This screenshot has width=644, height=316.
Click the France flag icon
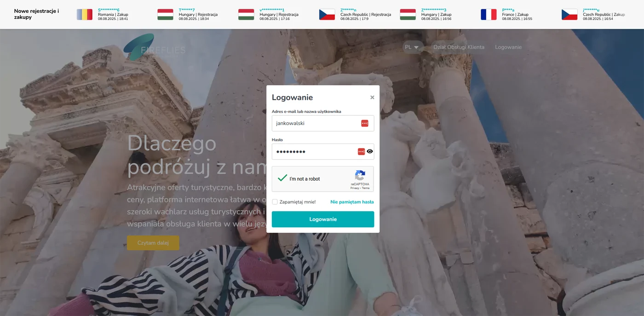click(x=489, y=15)
